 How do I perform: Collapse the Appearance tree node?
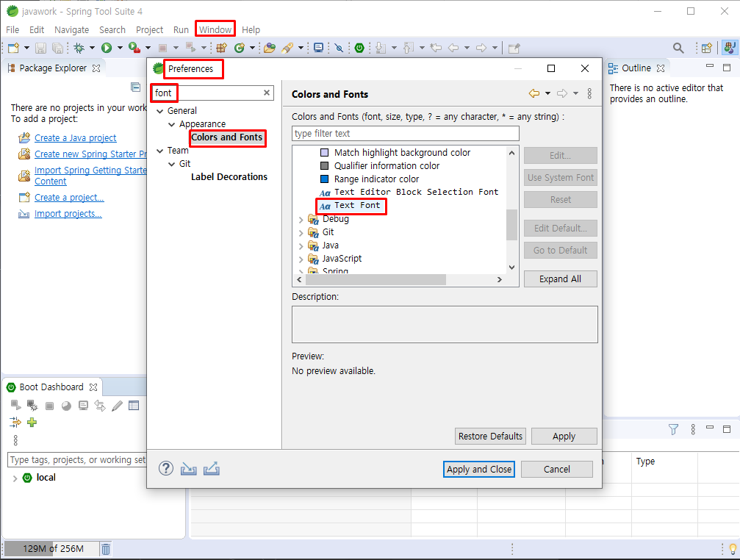[x=172, y=124]
